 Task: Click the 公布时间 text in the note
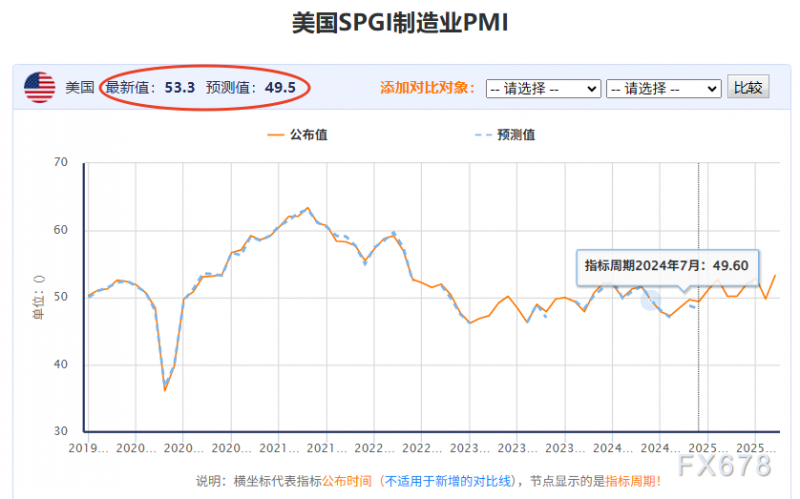(x=347, y=481)
